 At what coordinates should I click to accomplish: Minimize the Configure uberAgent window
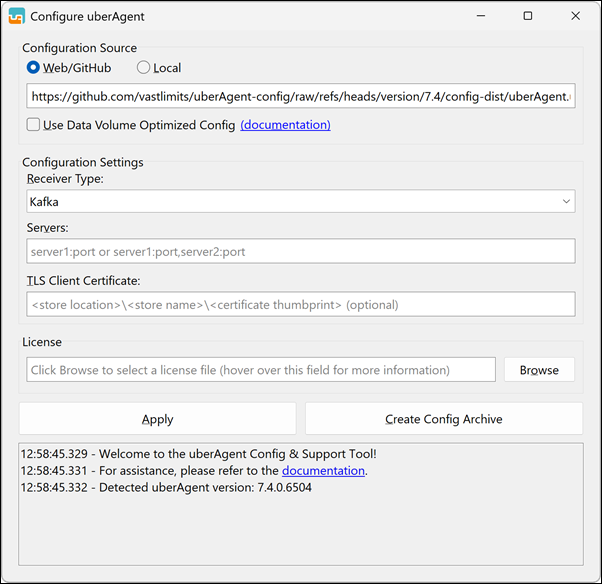pos(481,16)
